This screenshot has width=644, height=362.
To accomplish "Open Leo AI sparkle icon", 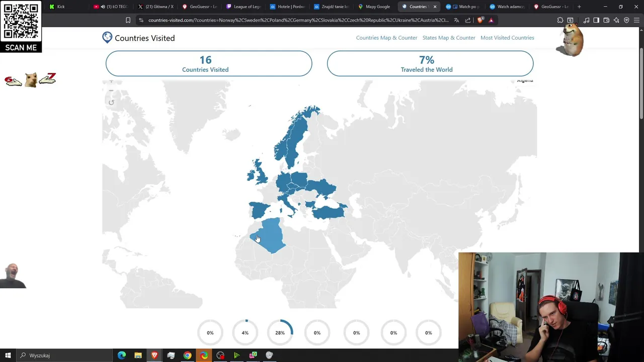I will [x=616, y=20].
